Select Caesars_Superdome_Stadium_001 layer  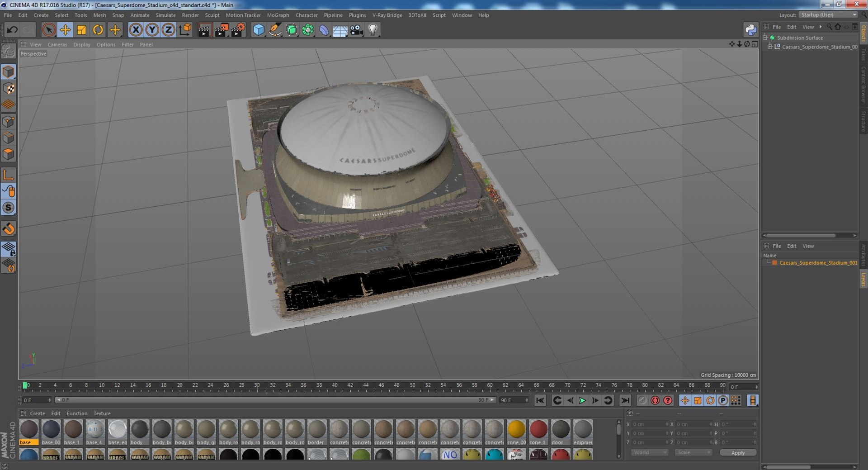818,262
